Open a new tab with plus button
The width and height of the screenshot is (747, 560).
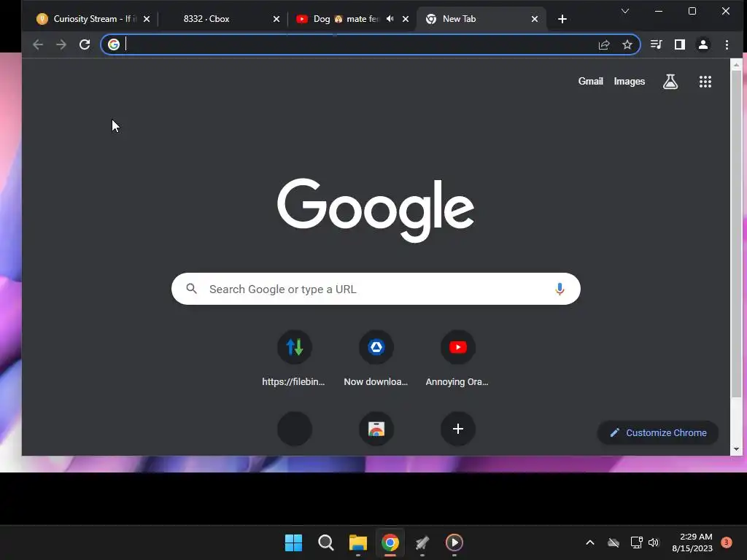tap(562, 19)
